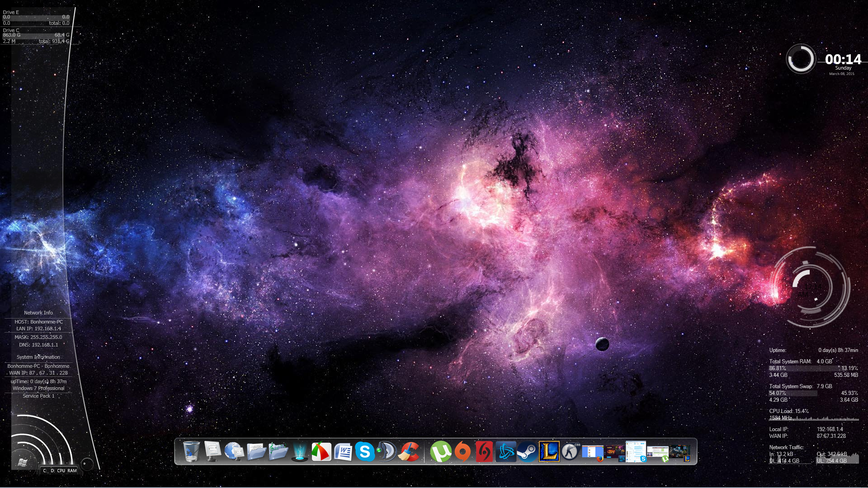Click the Sunday day label

(x=843, y=68)
